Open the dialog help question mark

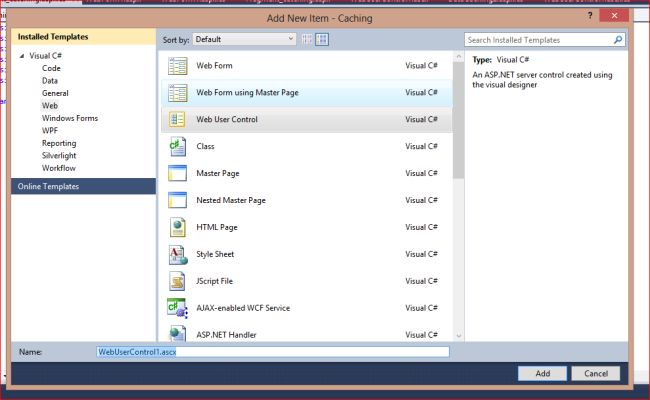pos(590,15)
